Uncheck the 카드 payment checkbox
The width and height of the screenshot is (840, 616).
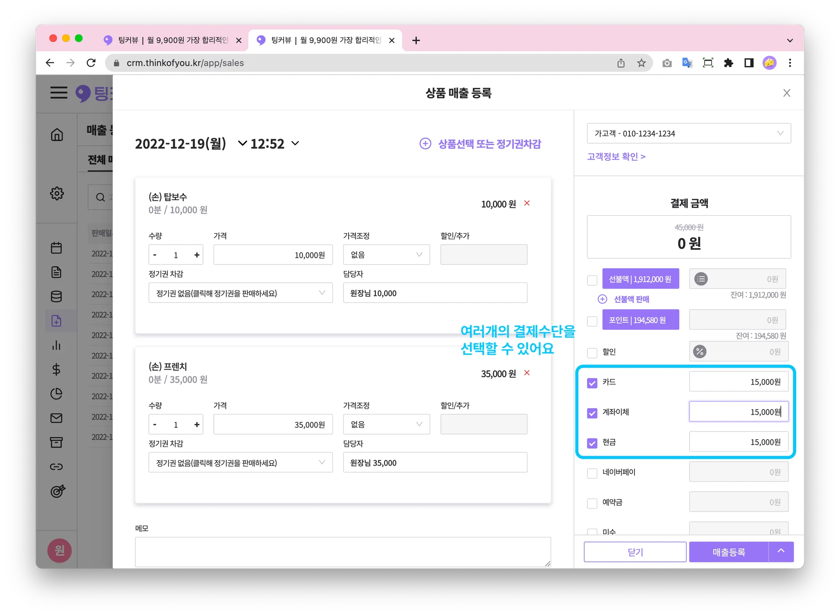592,383
